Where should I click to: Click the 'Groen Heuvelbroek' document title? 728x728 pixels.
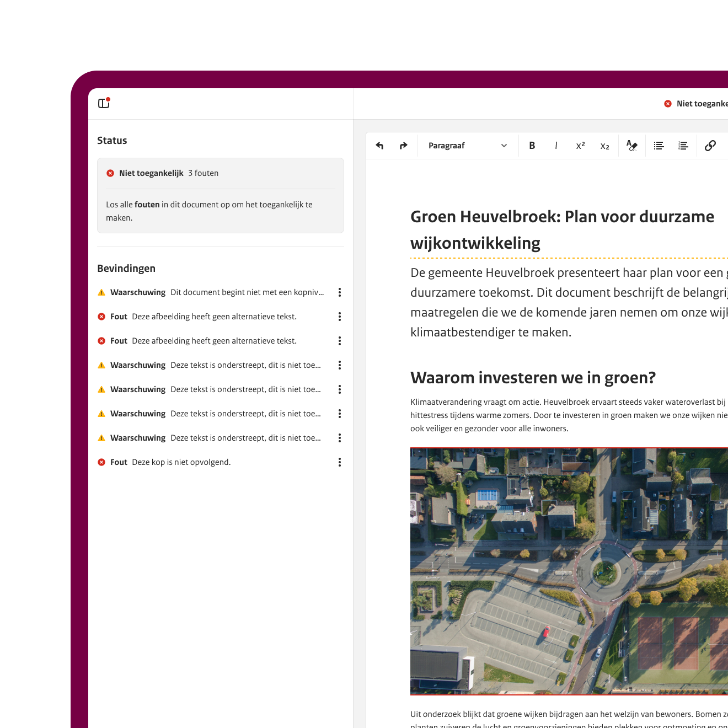click(x=563, y=229)
